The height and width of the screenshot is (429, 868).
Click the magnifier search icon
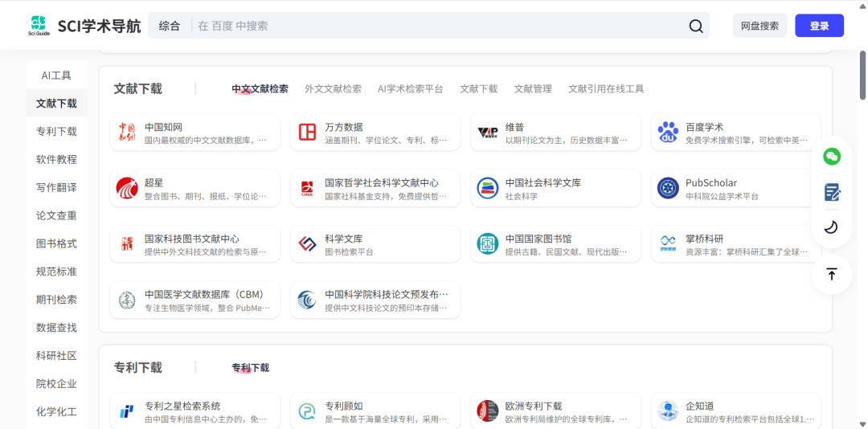coord(695,26)
